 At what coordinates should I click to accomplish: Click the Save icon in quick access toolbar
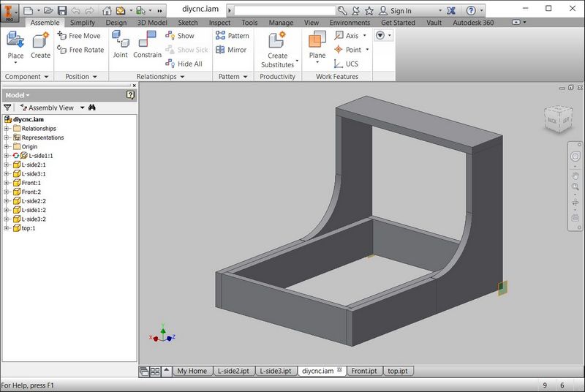62,10
